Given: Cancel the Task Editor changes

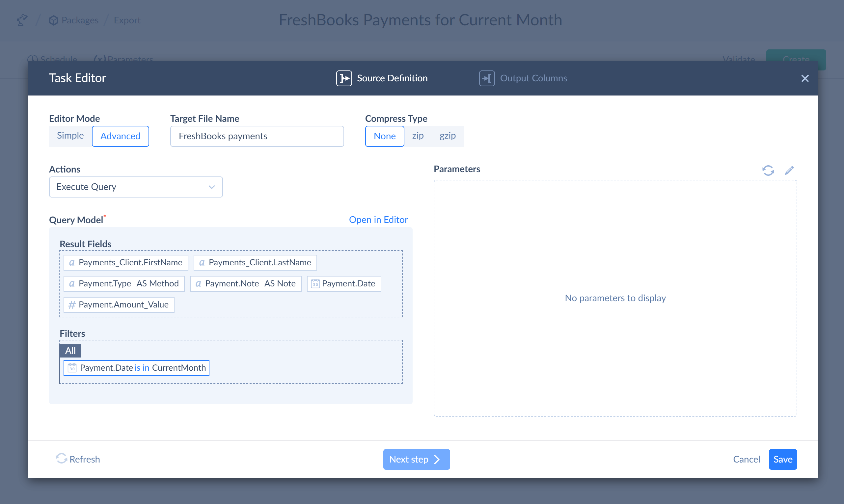Looking at the screenshot, I should click(746, 460).
